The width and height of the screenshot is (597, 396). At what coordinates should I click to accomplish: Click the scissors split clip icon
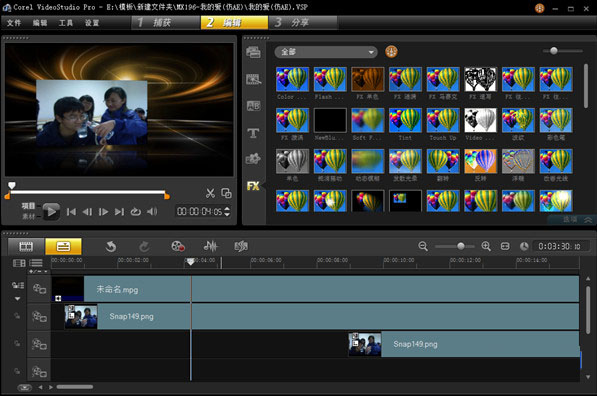(x=210, y=193)
